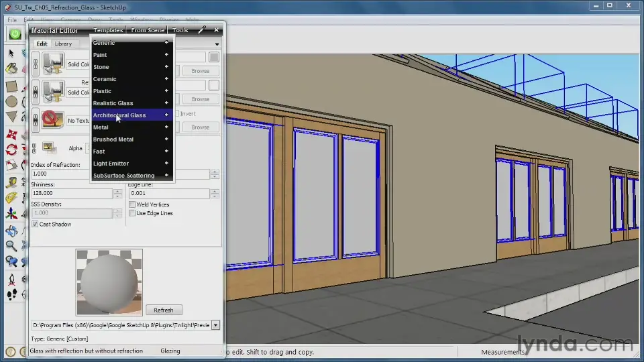Click the Shininess value field

pyautogui.click(x=72, y=193)
